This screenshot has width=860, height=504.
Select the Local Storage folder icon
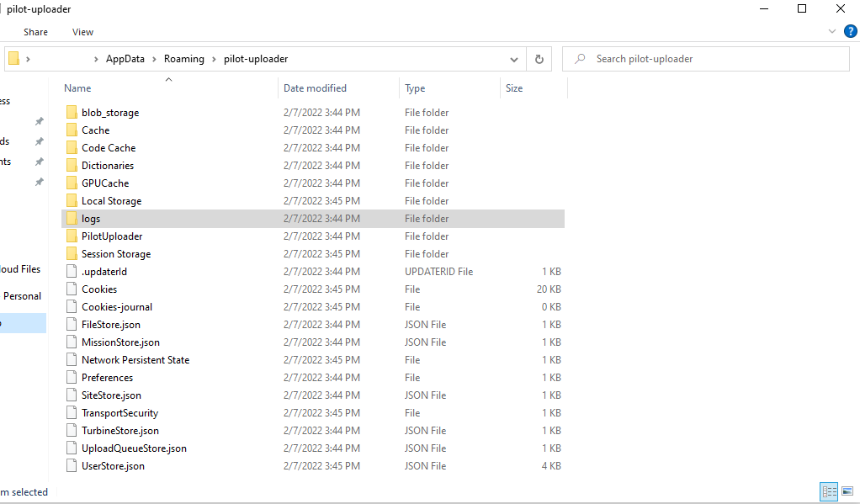pos(72,201)
